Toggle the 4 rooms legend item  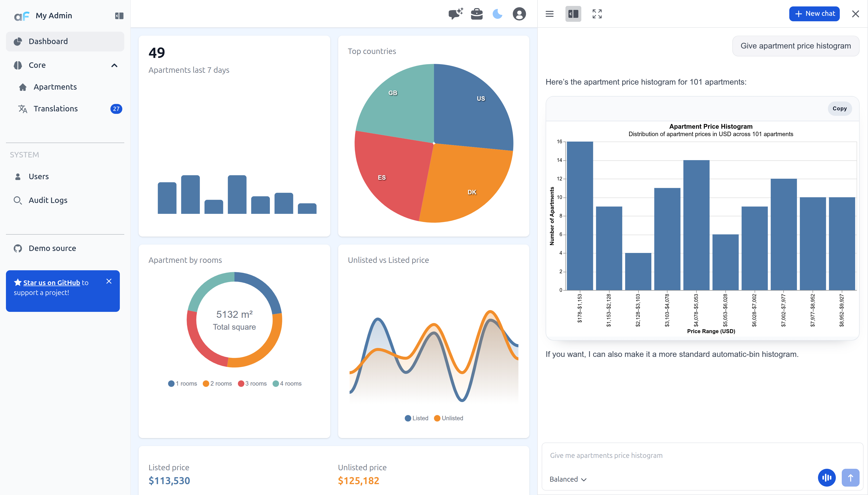tap(287, 383)
